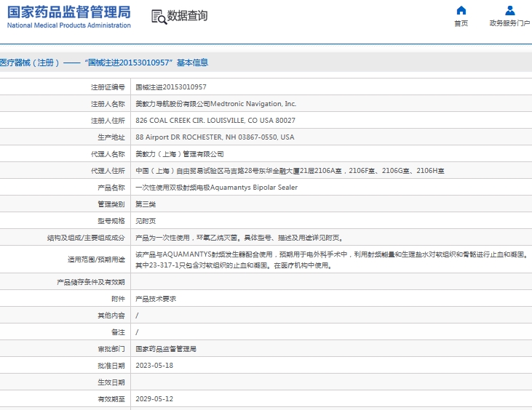Click agent name 美敦力（上海）管理有限公司
Viewport: 532px width, 410px height.
[x=180, y=154]
